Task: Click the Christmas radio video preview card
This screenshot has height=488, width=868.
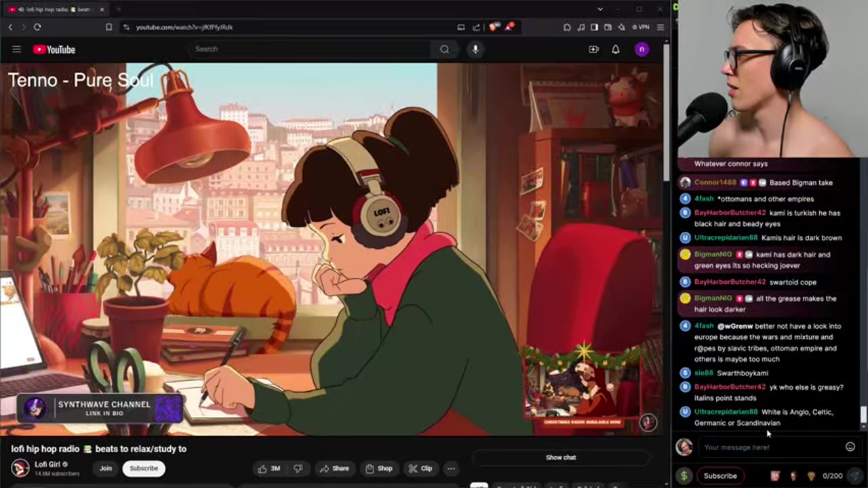Action: [583, 386]
